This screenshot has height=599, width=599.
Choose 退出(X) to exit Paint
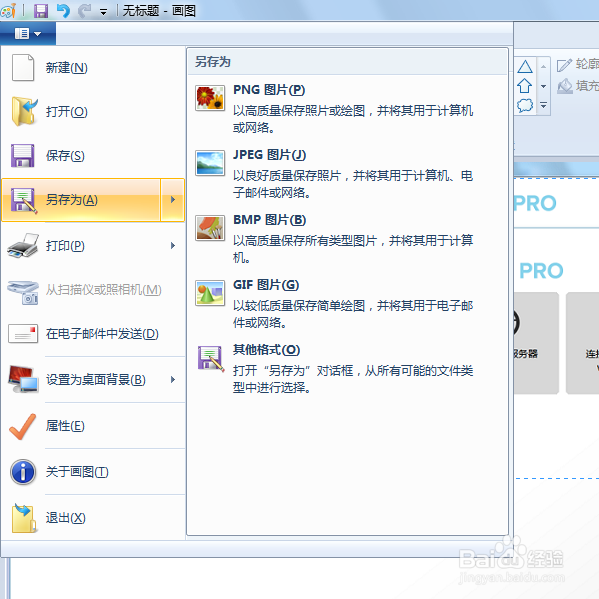(93, 518)
